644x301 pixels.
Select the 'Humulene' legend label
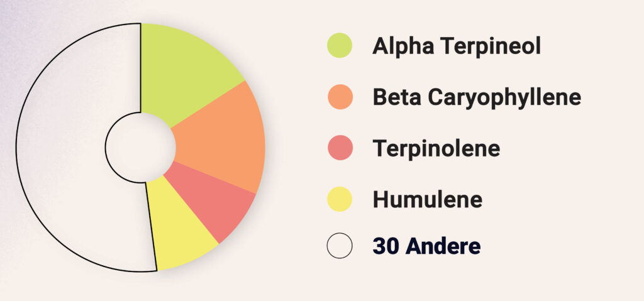pyautogui.click(x=427, y=199)
